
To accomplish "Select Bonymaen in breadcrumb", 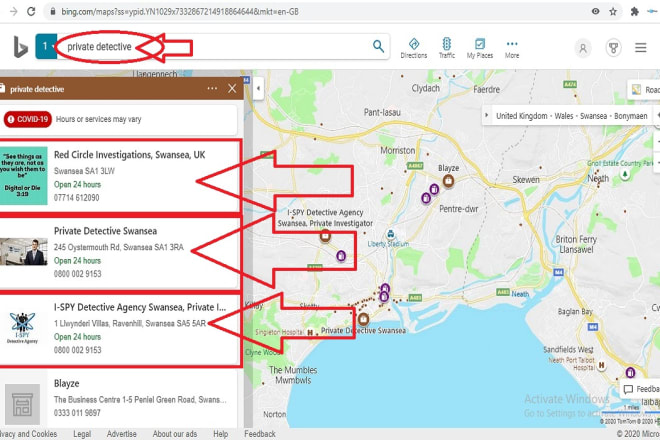I will pos(631,116).
